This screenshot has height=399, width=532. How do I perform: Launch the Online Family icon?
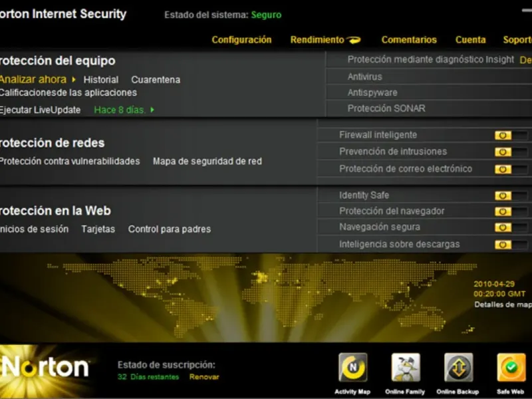pyautogui.click(x=406, y=368)
